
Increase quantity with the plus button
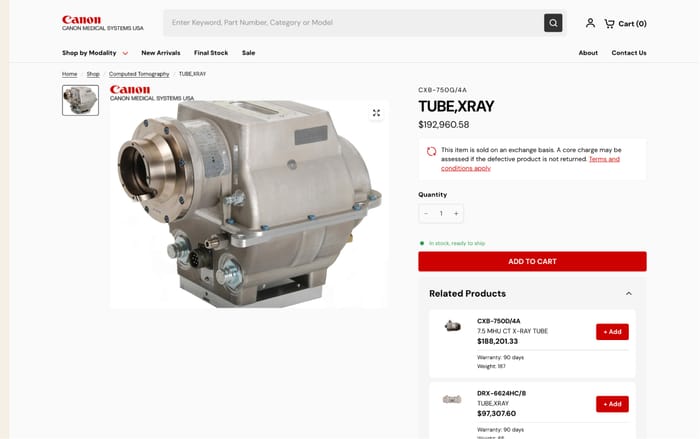pos(456,213)
